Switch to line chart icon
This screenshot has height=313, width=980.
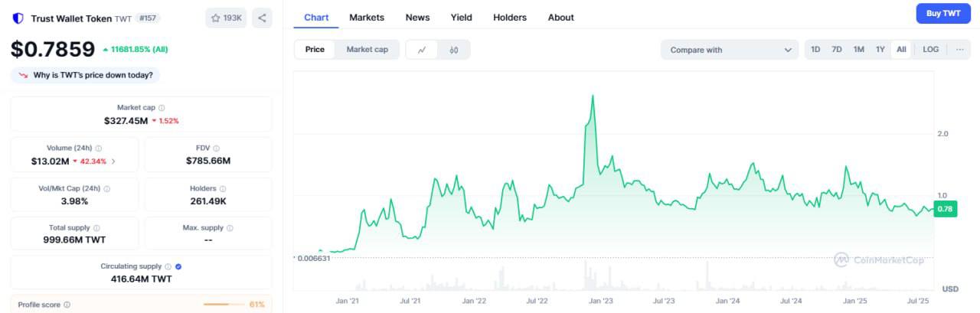point(422,50)
